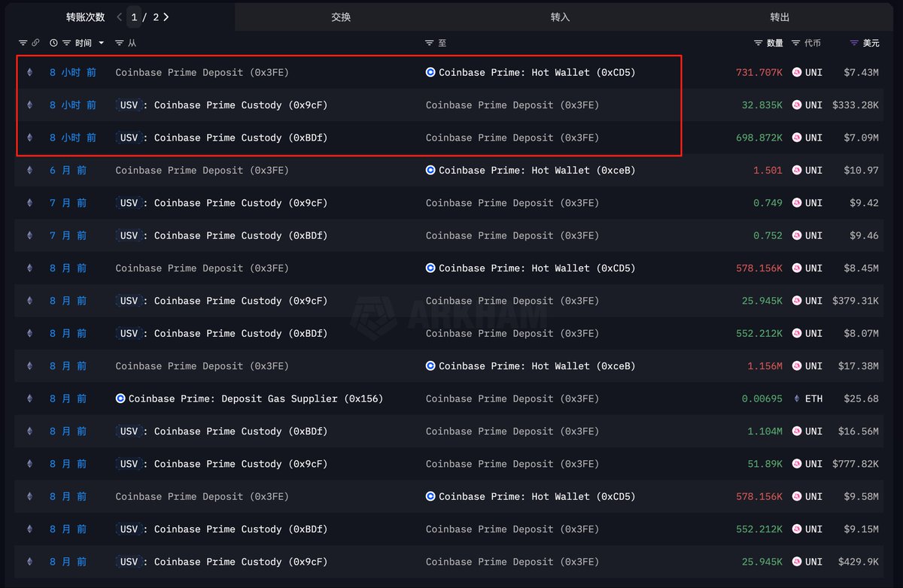This screenshot has height=588, width=903.
Task: Click the 1.104M amount
Action: point(765,431)
